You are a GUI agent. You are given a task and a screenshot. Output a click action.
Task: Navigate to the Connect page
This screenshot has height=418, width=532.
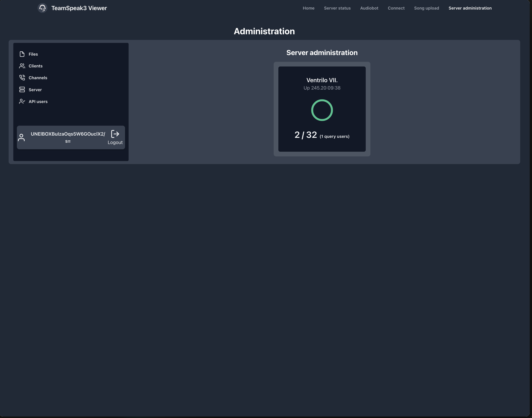point(396,8)
